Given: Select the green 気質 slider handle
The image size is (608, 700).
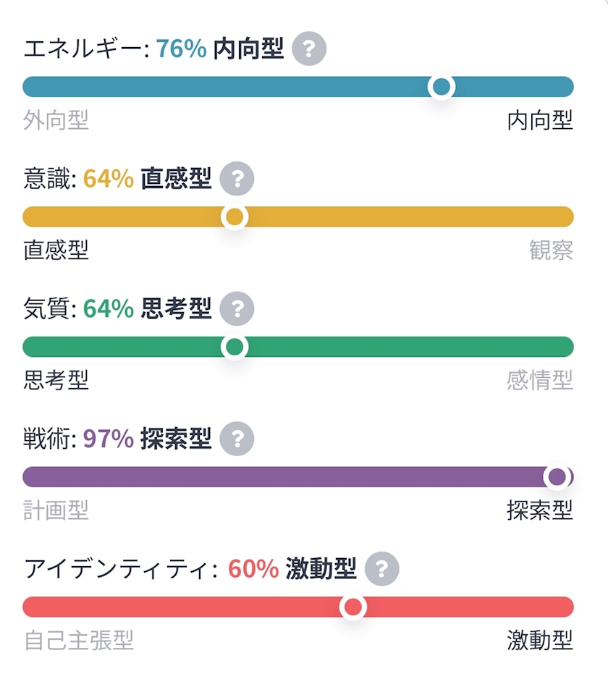Looking at the screenshot, I should pyautogui.click(x=235, y=347).
